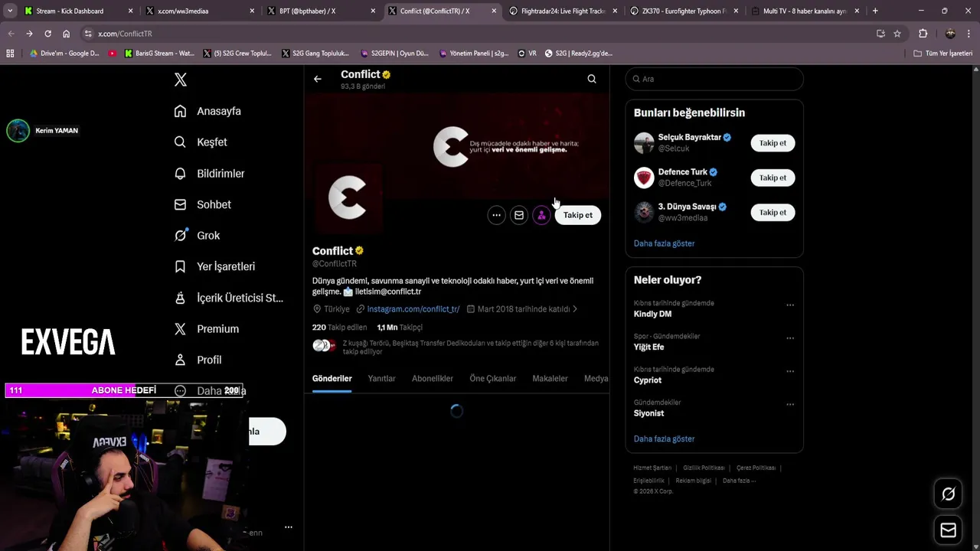
Task: Open the Yiğit Efe trend
Action: click(648, 347)
